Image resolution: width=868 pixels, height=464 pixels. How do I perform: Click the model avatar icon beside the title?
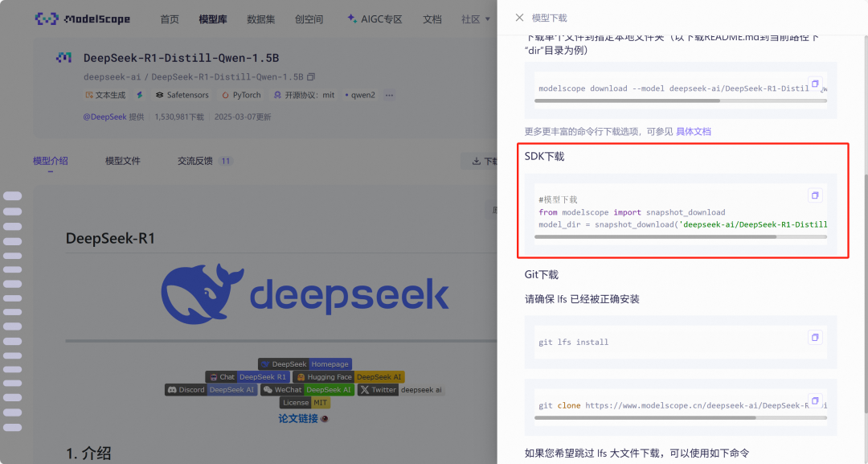pos(64,58)
